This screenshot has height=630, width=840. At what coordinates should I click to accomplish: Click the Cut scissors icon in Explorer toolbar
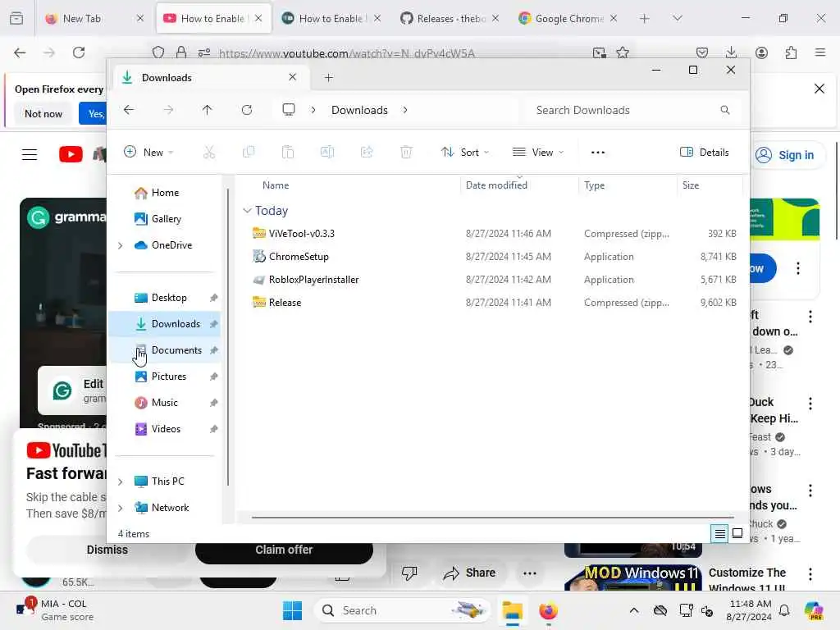click(x=209, y=152)
